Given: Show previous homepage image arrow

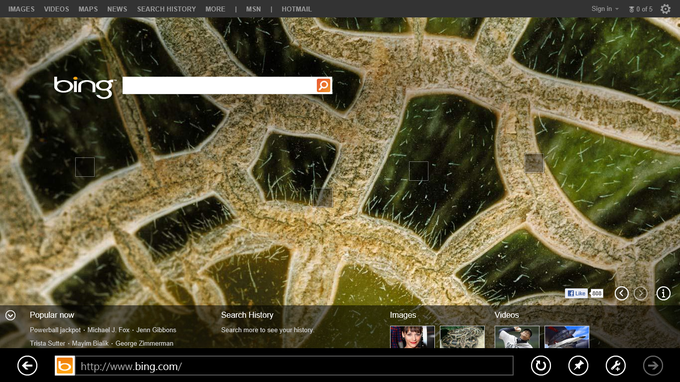Looking at the screenshot, I should point(621,294).
